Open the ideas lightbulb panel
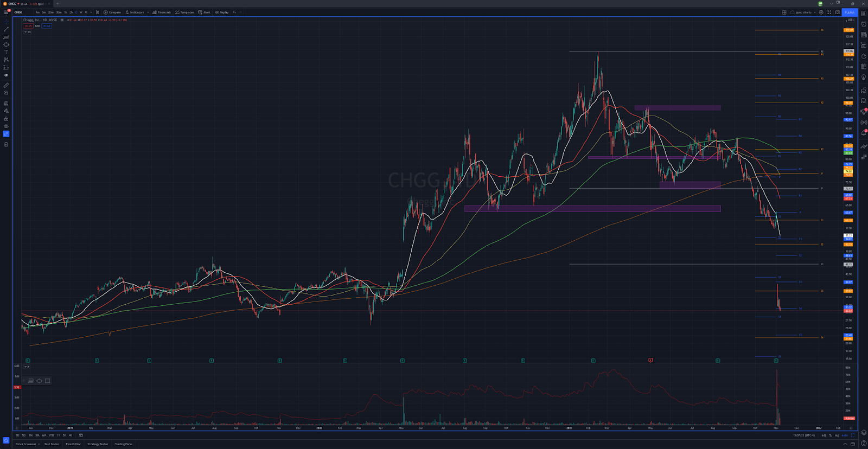 click(x=864, y=78)
